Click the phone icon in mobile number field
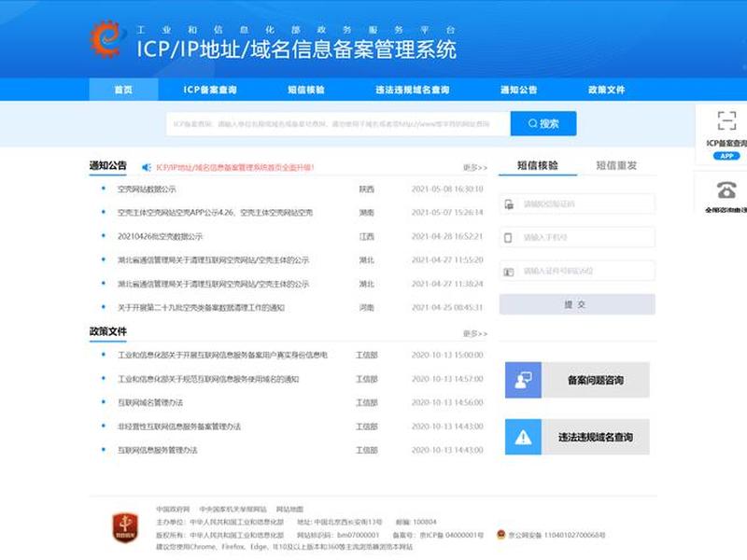 point(508,238)
